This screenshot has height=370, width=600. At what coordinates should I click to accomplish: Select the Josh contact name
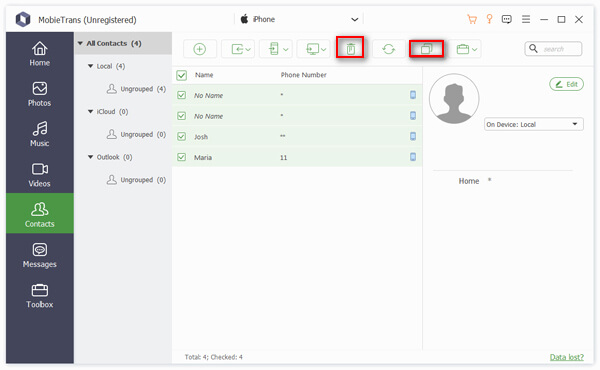click(x=201, y=137)
